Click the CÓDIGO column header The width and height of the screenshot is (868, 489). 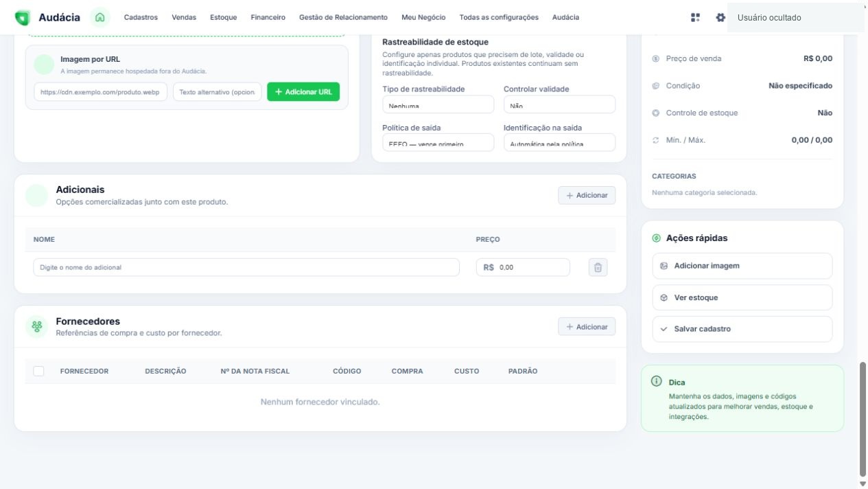[x=347, y=371]
